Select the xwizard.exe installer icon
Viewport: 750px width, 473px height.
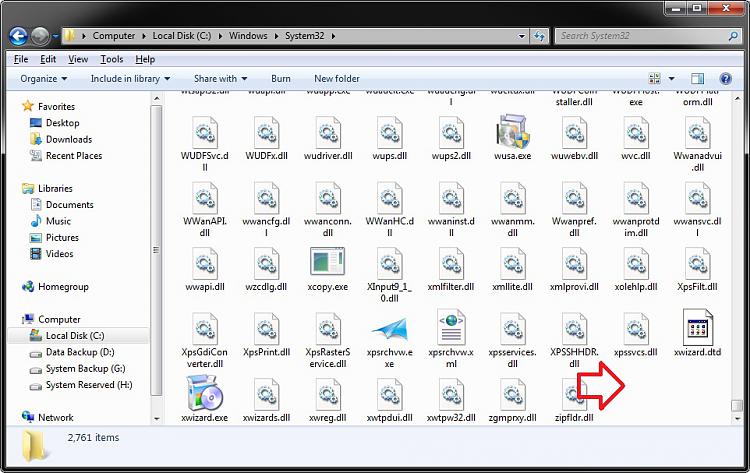(205, 393)
